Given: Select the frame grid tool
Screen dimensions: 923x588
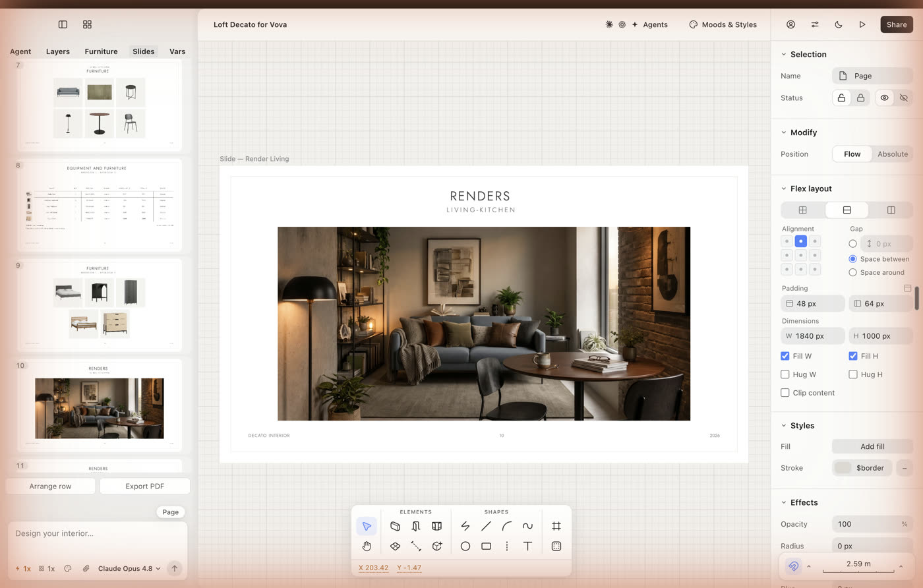Looking at the screenshot, I should [x=556, y=526].
